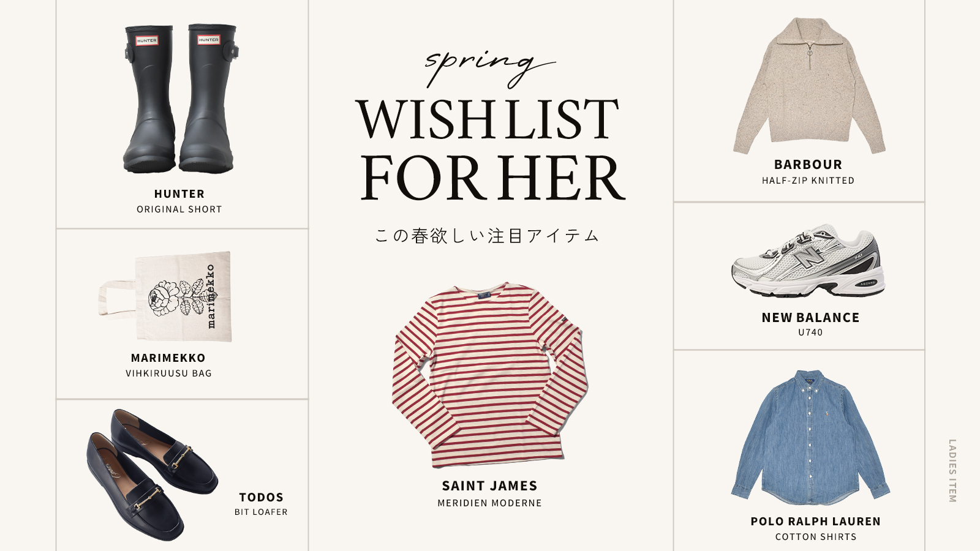Select the BARBOUR brand label
980x551 pixels.
[x=809, y=165]
